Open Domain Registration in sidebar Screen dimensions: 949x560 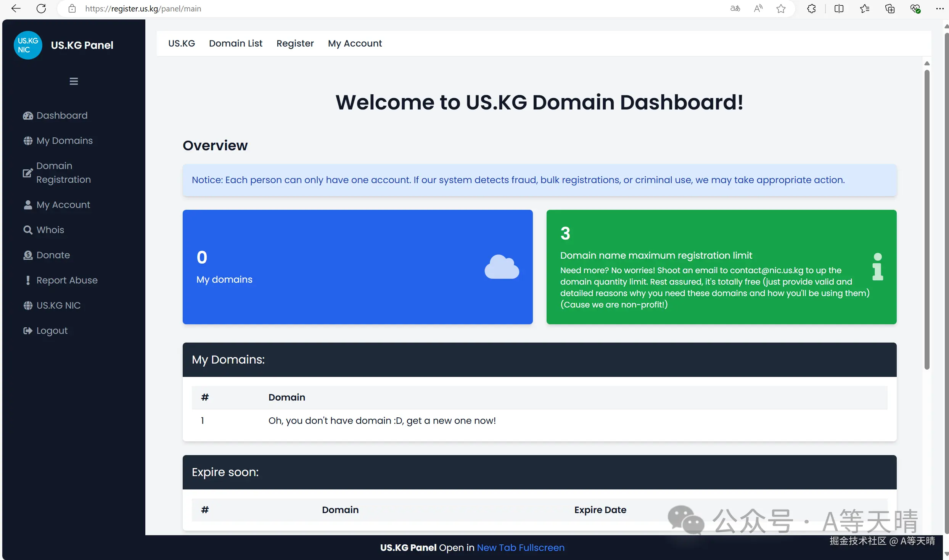pos(63,173)
